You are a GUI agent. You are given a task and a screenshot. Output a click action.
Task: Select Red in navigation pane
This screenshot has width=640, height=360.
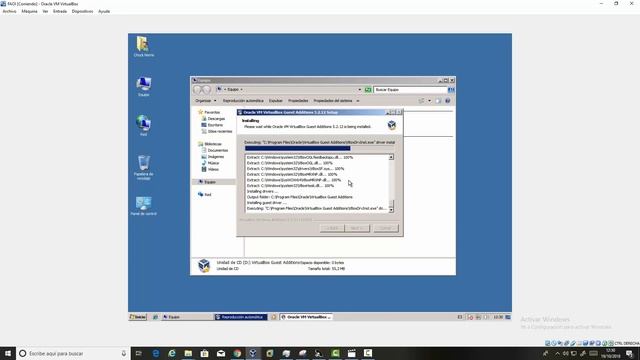pos(204,195)
